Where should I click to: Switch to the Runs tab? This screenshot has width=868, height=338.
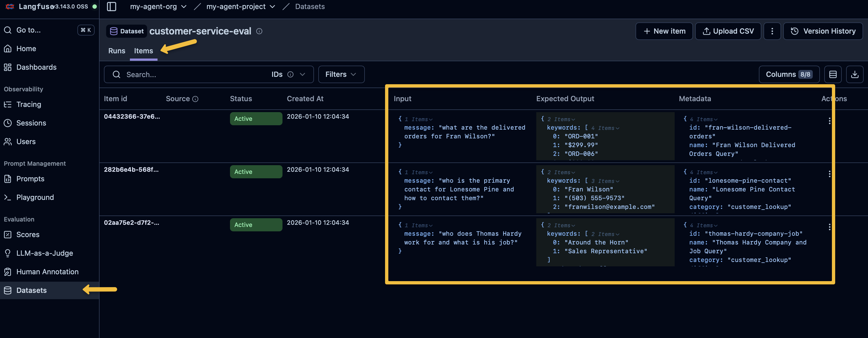(x=116, y=51)
